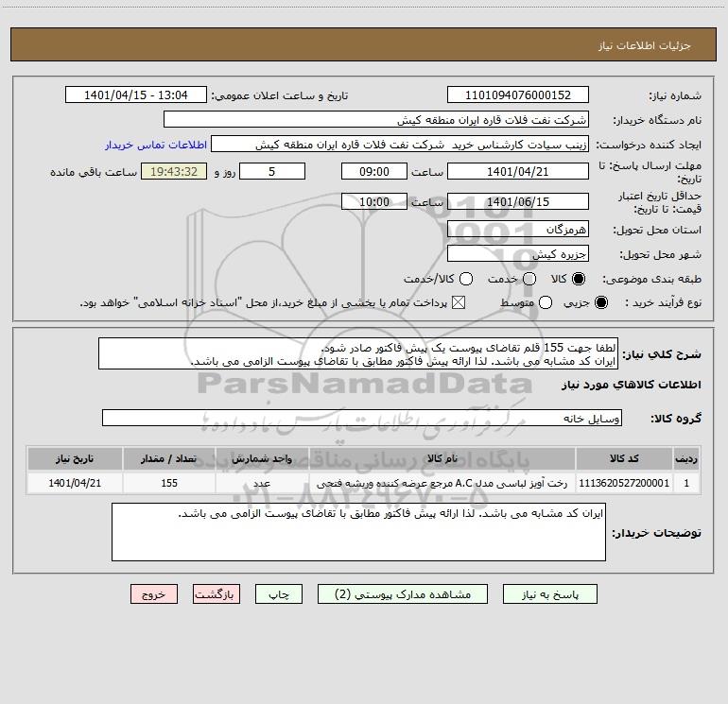The width and height of the screenshot is (728, 704).
Task: Click product name cell رخت آویز لباسی
Action: (442, 483)
